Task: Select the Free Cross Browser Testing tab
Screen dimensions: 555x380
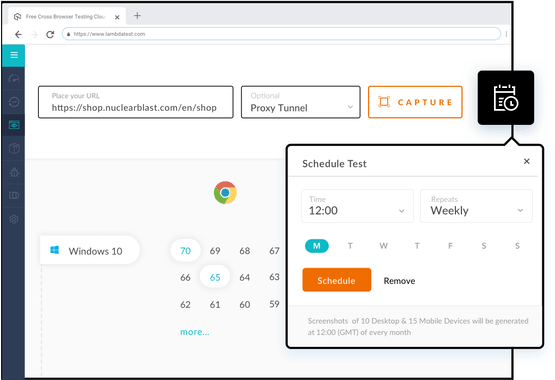Action: 66,17
